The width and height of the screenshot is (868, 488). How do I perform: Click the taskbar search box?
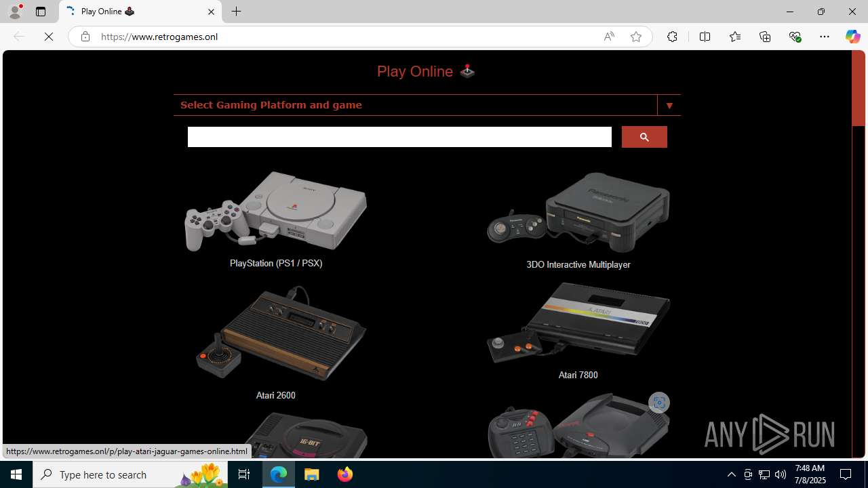coord(130,474)
